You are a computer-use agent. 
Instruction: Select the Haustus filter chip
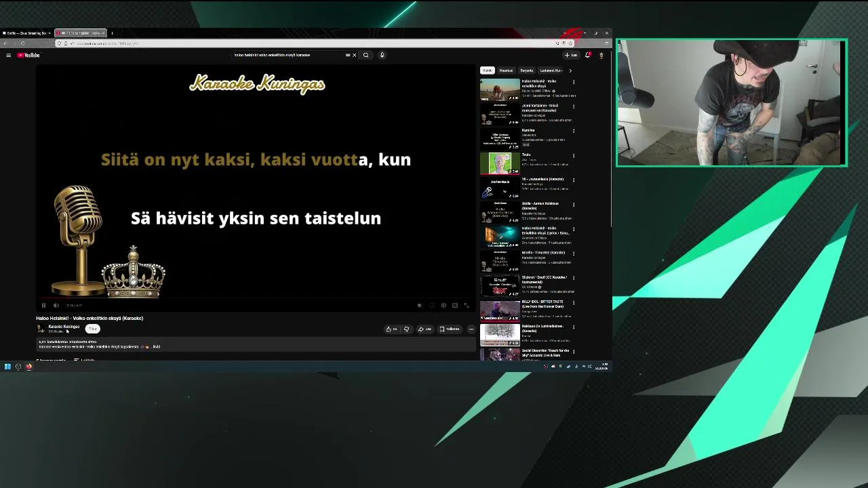(506, 70)
